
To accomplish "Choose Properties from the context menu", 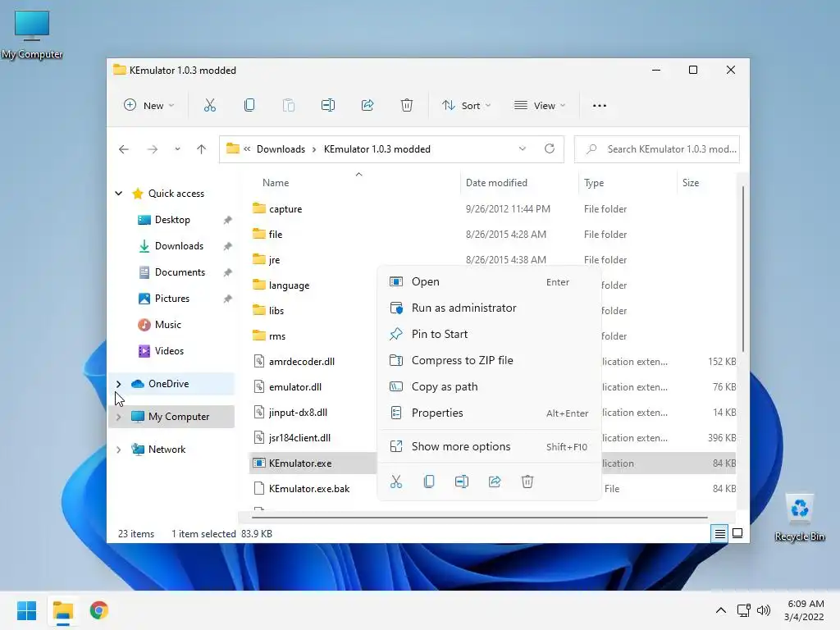I will (489, 413).
